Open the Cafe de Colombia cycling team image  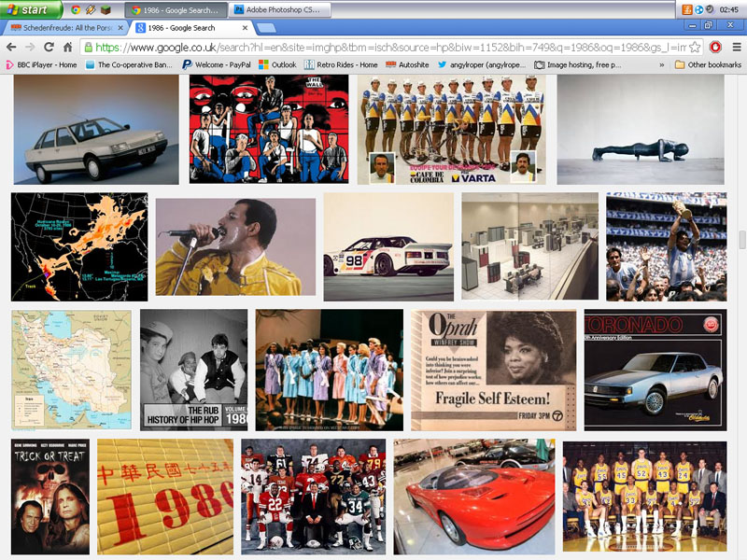point(452,130)
